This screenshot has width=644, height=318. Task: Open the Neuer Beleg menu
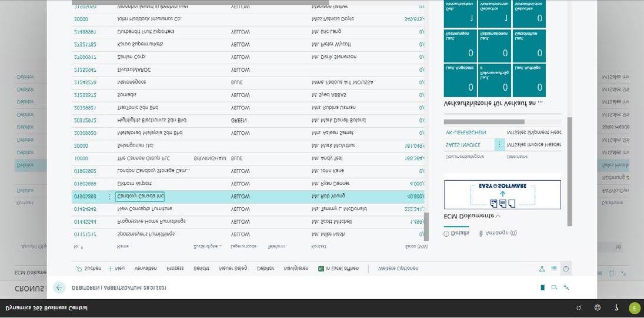coord(233,268)
